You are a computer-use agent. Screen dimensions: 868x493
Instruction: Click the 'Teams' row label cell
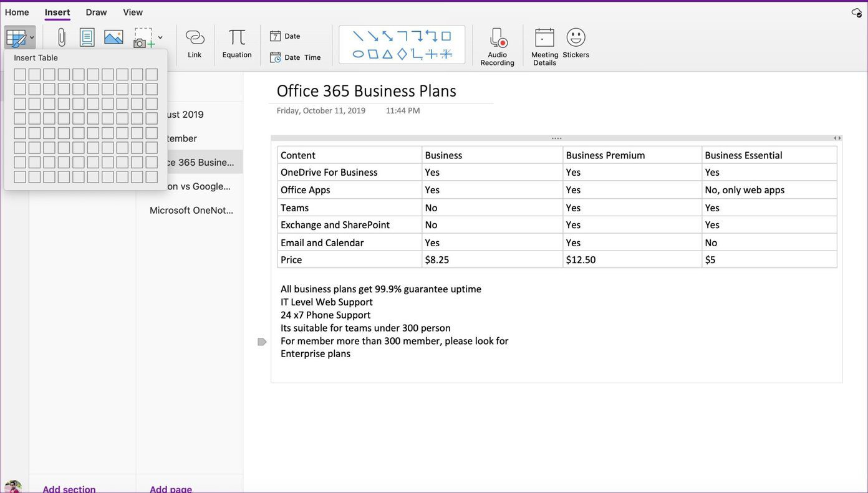point(350,208)
